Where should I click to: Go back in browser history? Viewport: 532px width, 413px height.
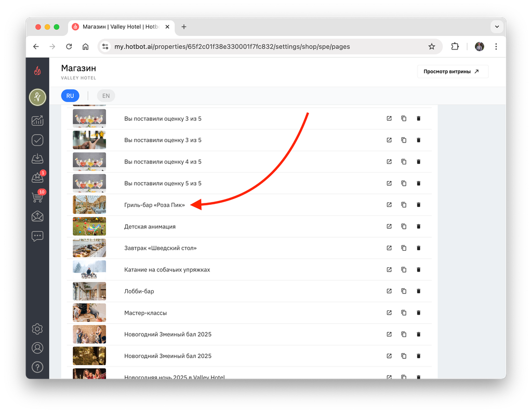click(36, 46)
